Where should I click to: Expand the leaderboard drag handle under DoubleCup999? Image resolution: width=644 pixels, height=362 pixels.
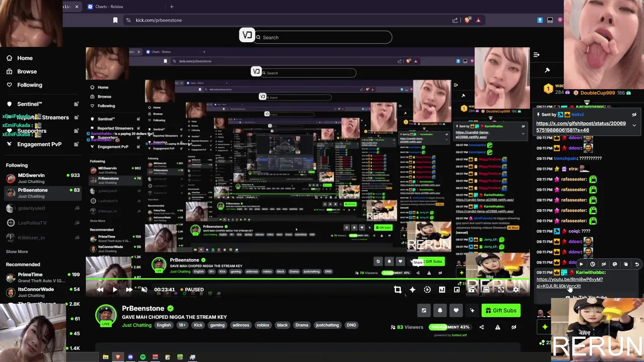point(587,102)
